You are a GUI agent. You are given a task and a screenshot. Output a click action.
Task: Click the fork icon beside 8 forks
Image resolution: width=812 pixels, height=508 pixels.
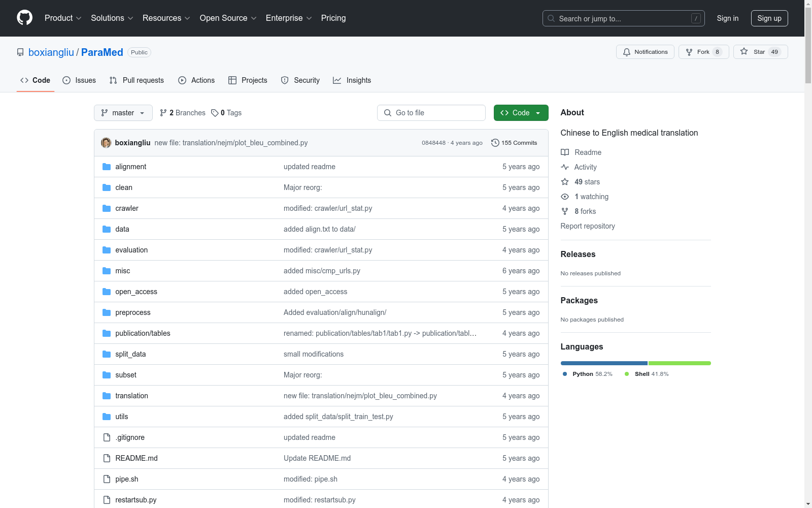[565, 211]
